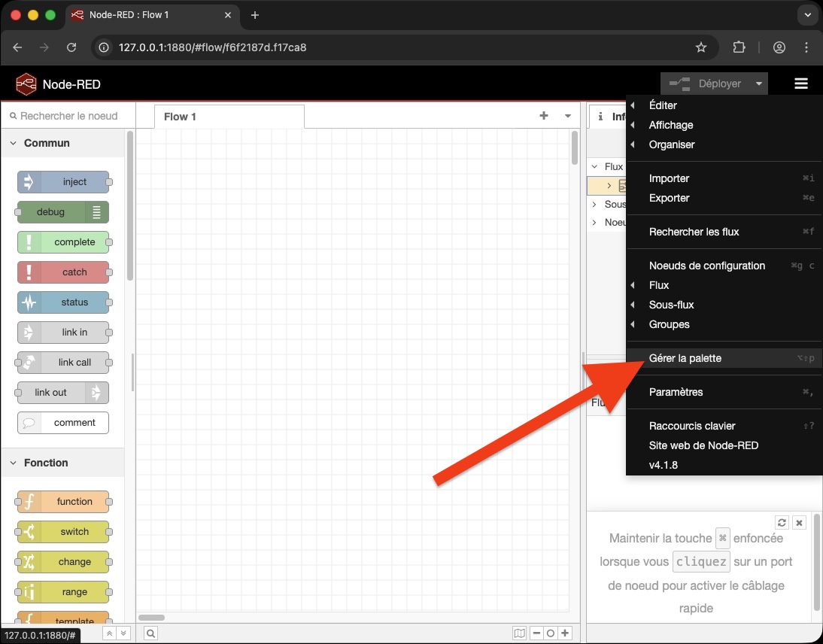Screen dimensions: 823x644
Task: Zoom out of the canvas with the minus icon
Action: tap(536, 633)
